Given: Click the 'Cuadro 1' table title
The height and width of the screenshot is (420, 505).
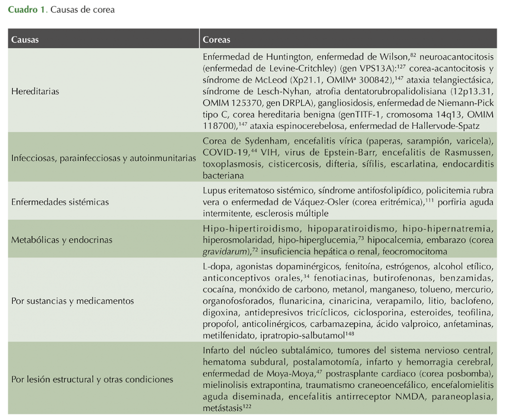Looking at the screenshot, I should click(x=28, y=10).
